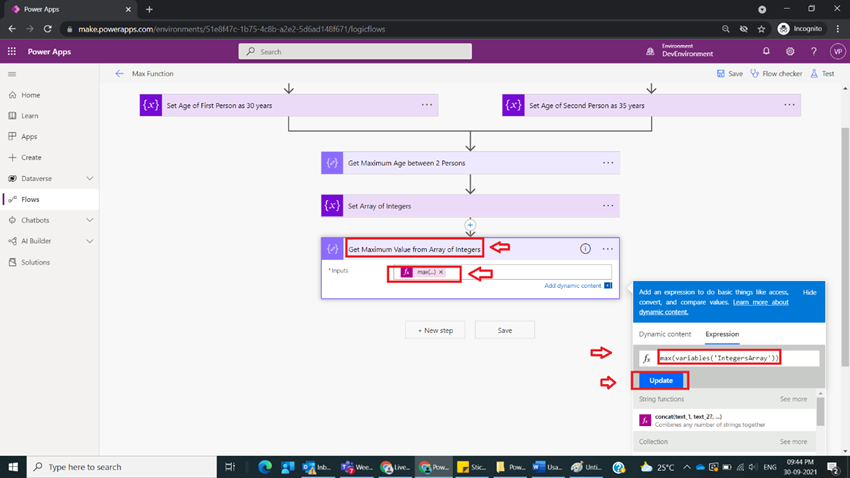Switch to the Expression tab
Image resolution: width=850 pixels, height=478 pixels.
(x=722, y=334)
